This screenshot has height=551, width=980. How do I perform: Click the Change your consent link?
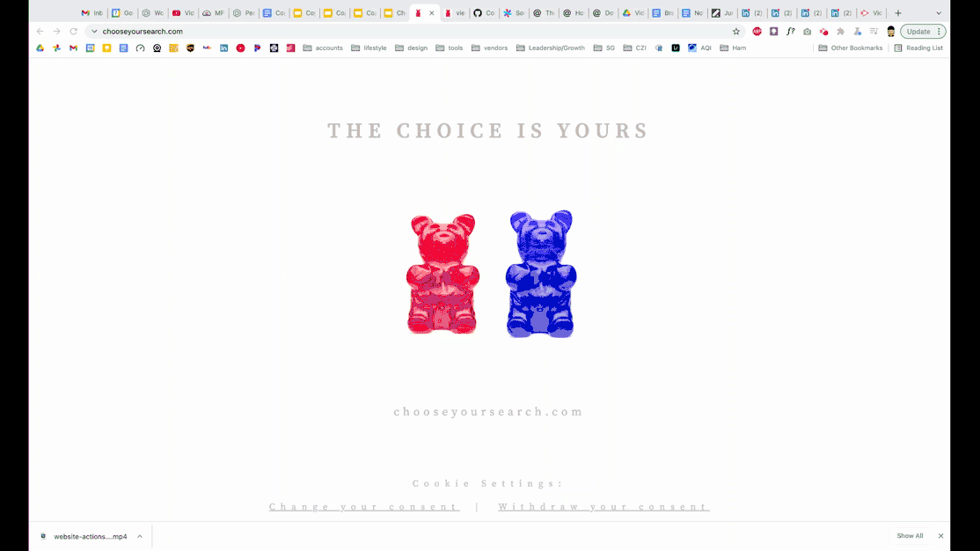[364, 507]
